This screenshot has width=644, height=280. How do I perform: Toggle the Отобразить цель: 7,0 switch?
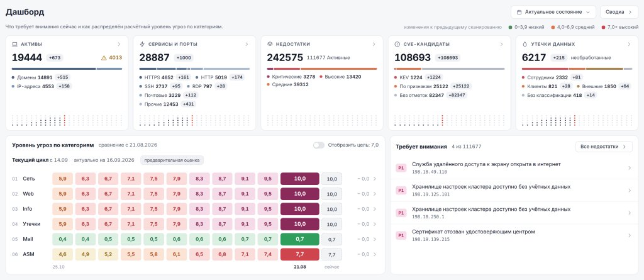319,145
